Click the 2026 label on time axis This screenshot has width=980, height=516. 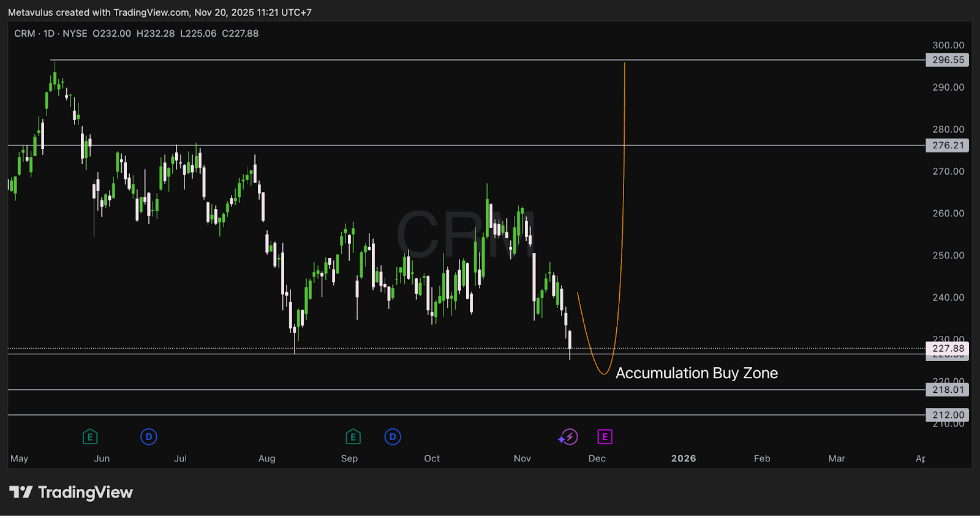tap(684, 458)
